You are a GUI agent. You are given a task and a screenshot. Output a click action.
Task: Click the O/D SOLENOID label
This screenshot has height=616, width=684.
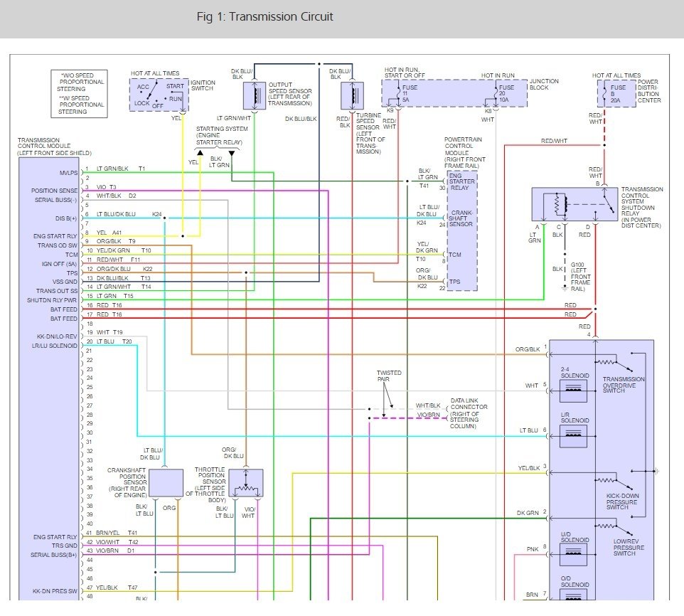tap(575, 581)
